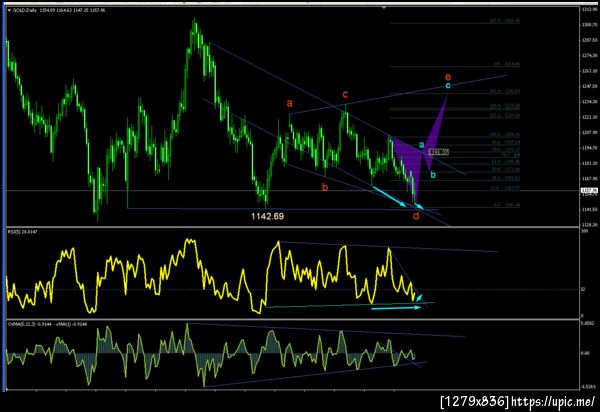Select the cyan sub-wave label 'a'
This screenshot has height=412, width=600.
click(421, 145)
